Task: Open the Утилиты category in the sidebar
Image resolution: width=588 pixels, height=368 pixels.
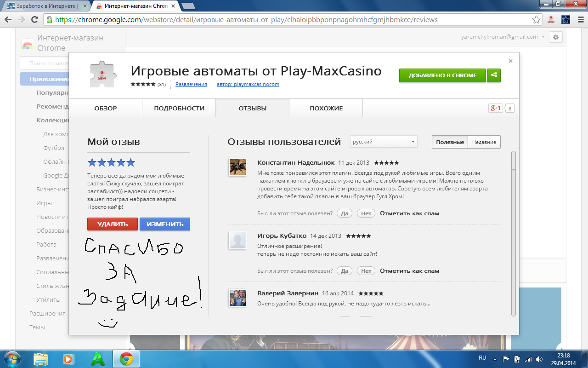Action: [x=48, y=299]
